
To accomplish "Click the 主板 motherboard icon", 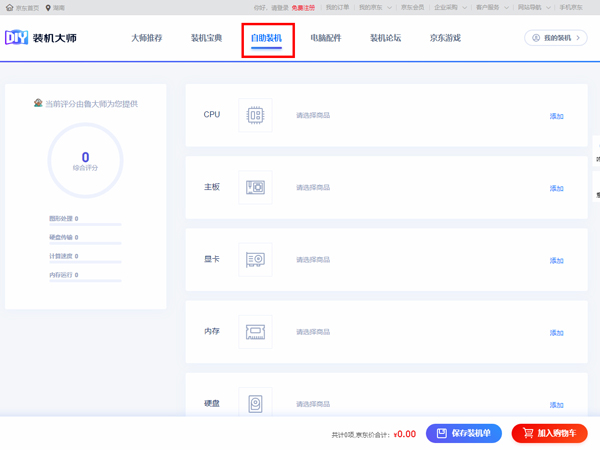I will point(255,187).
